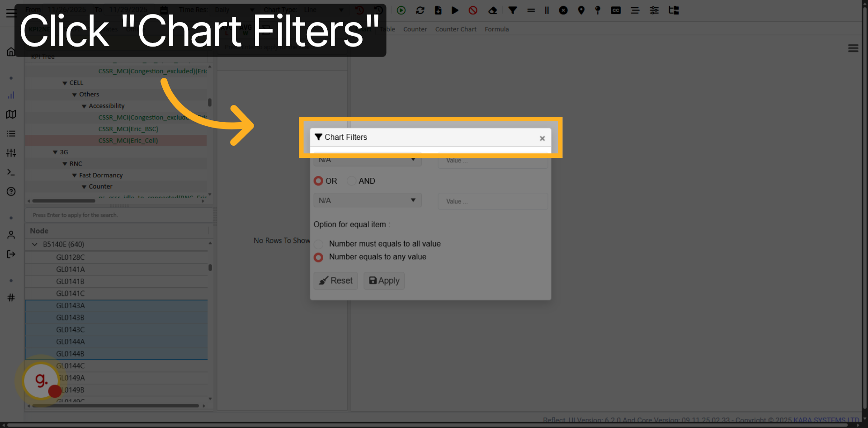Select the AND radio button
The height and width of the screenshot is (428, 868).
(x=351, y=181)
